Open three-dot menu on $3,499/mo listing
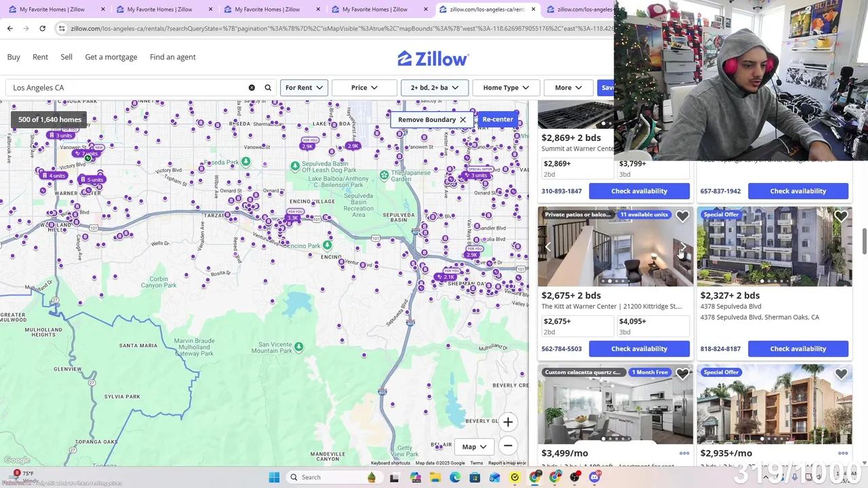This screenshot has height=488, width=868. click(x=684, y=453)
